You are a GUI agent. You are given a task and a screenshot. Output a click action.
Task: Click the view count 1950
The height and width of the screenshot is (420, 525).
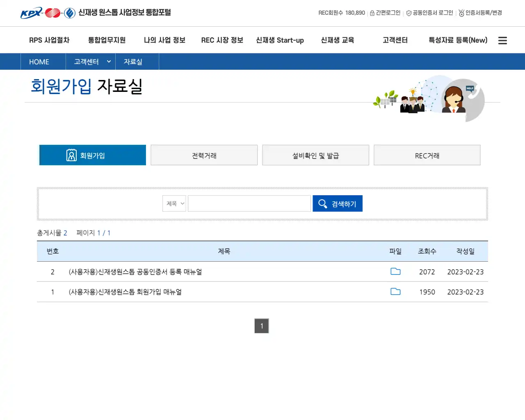coord(427,292)
